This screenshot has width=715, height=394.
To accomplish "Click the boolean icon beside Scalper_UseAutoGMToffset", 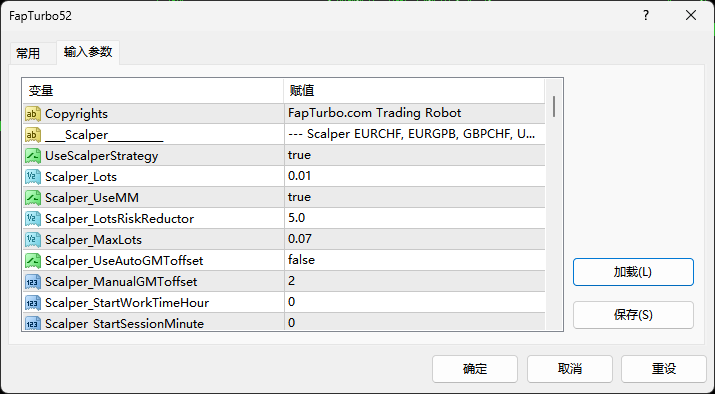I will click(x=33, y=260).
